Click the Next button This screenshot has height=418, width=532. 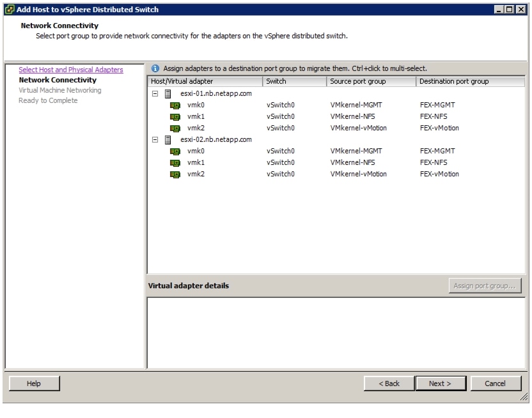(440, 383)
